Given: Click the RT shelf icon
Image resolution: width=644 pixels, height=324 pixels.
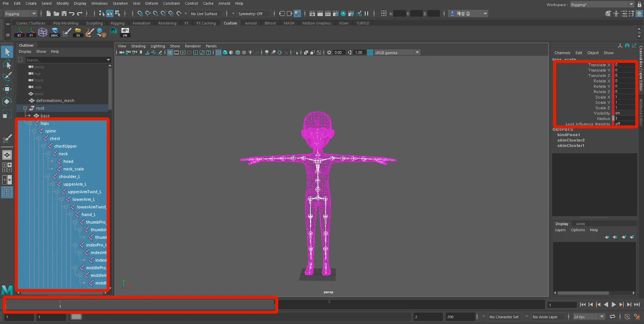Looking at the screenshot, I should 19,33.
